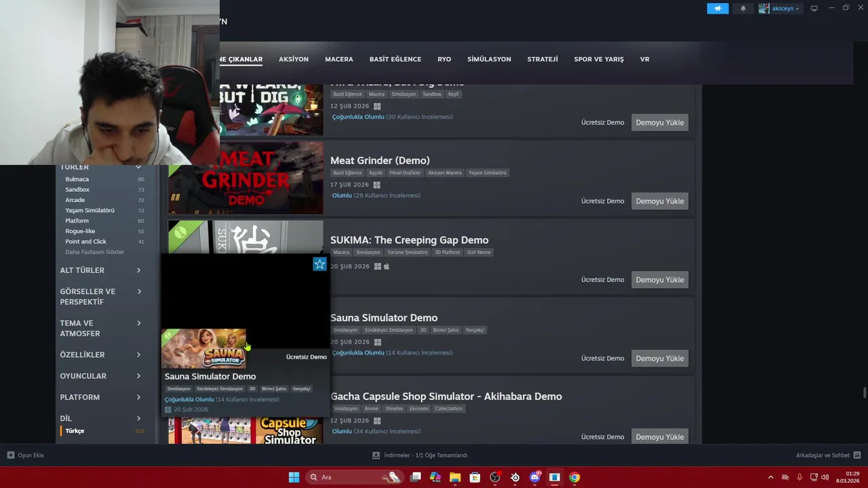This screenshot has height=488, width=868.
Task: Open Task View in the taskbar
Action: pos(416,477)
